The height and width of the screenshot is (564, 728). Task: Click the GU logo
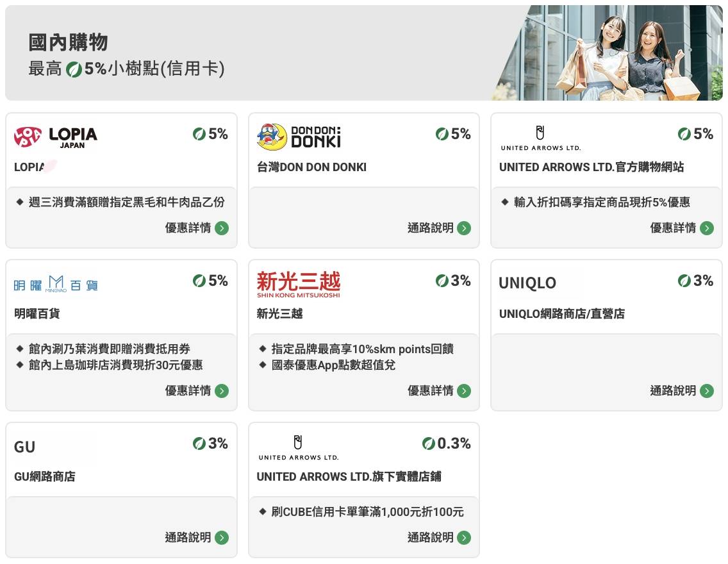(x=25, y=447)
